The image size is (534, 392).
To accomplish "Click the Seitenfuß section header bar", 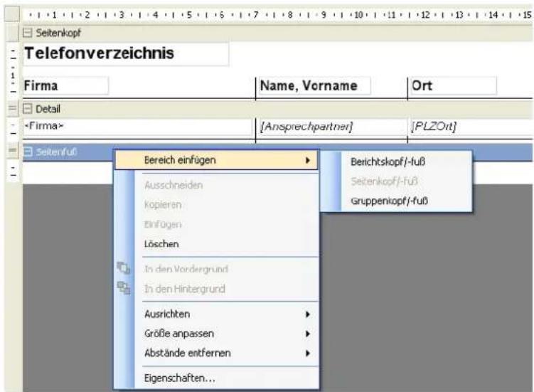I will pos(68,152).
